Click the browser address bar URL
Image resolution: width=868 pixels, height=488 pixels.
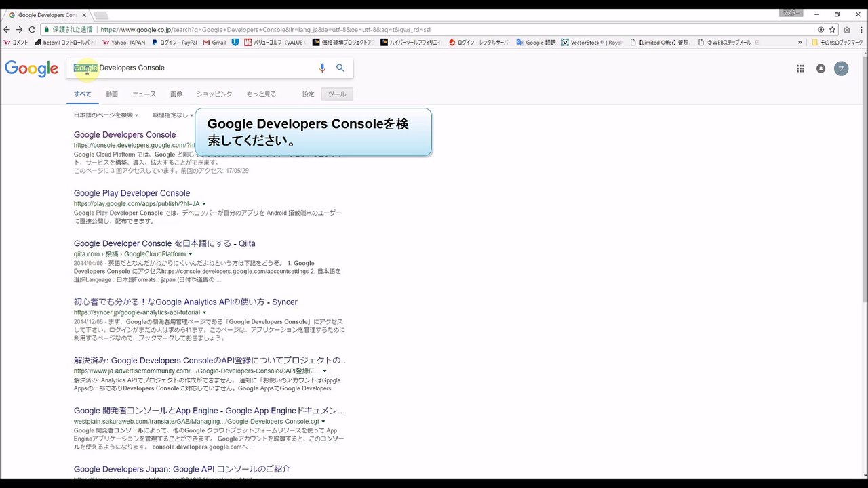(265, 30)
